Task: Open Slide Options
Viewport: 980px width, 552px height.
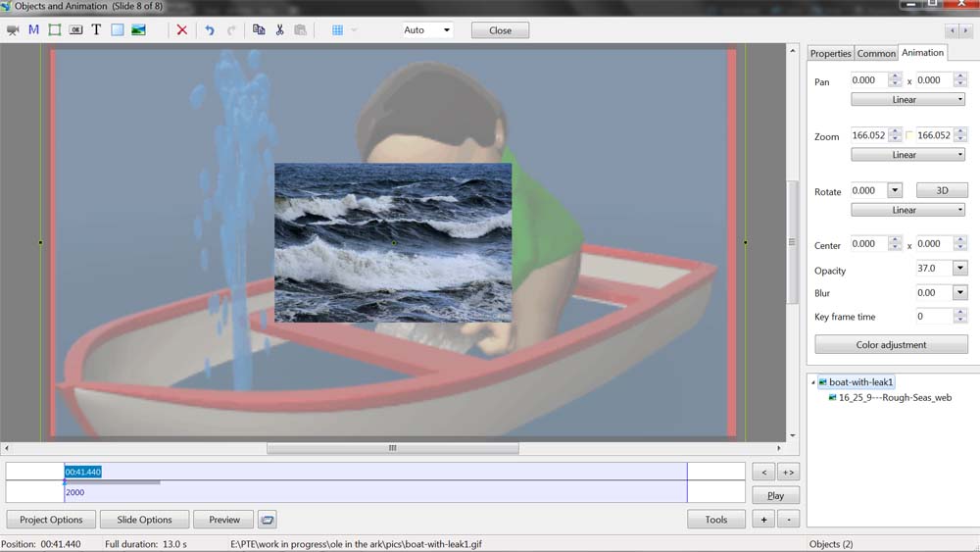Action: tap(144, 520)
